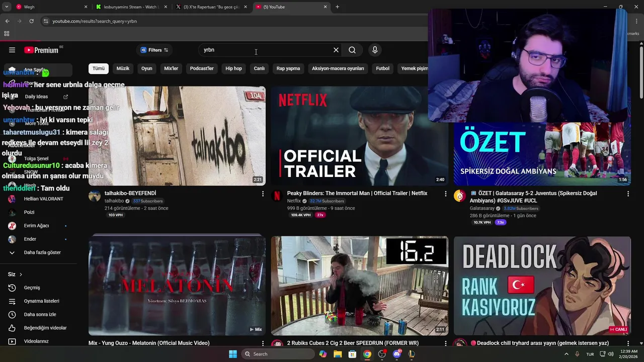Open 'Peaky Blinders: The Immortal Man' title link
This screenshot has height=362, width=644.
(357, 193)
